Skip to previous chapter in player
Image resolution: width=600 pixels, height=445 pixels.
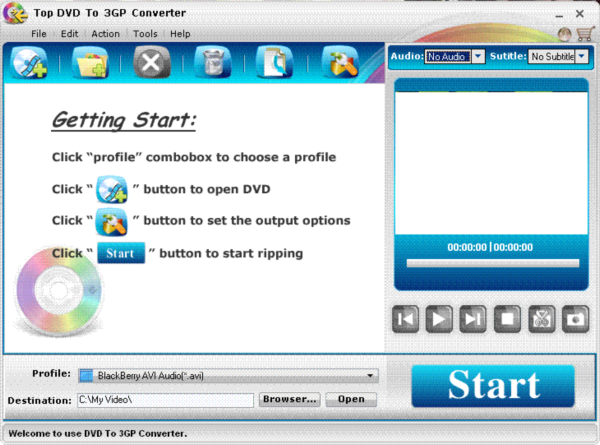click(x=405, y=319)
